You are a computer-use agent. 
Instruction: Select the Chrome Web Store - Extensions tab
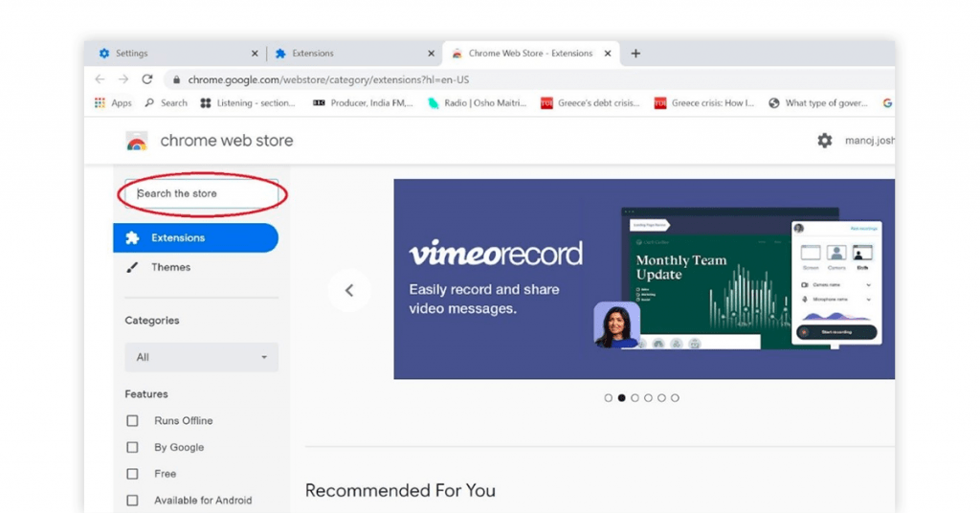[x=530, y=54]
